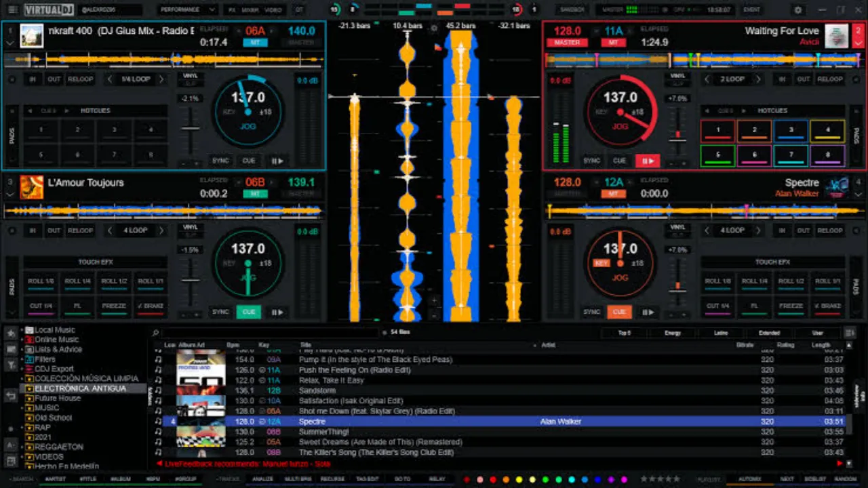The width and height of the screenshot is (868, 488).
Task: Click the deck 1 pitch fader
Action: [190, 127]
